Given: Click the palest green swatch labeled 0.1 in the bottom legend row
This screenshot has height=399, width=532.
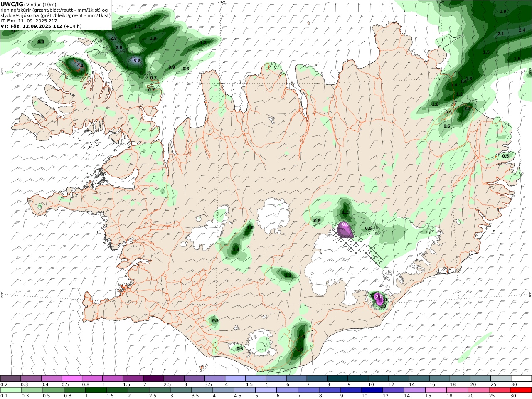Looking at the screenshot, I should coord(11,390).
